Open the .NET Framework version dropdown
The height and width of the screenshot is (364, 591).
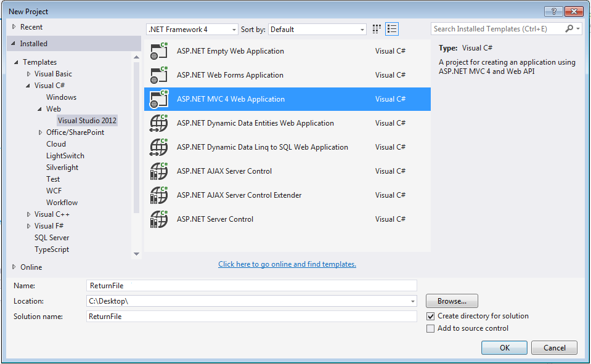192,30
